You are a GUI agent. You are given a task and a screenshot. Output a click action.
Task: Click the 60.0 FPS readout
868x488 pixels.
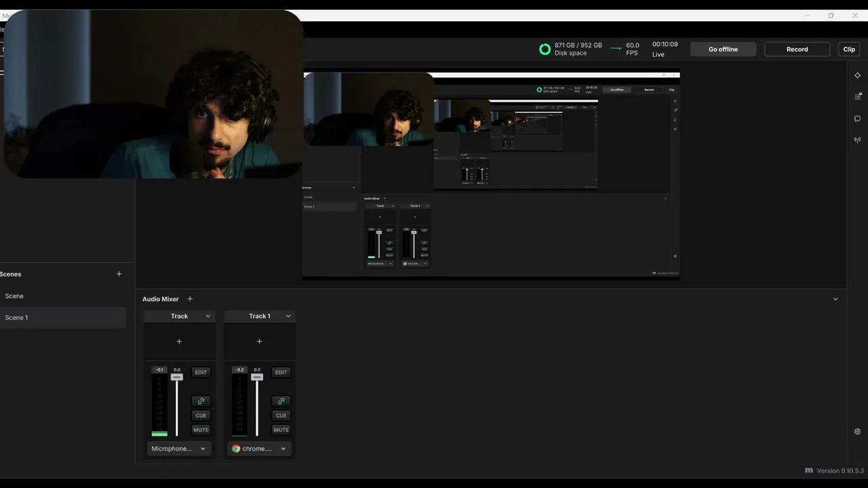click(x=633, y=49)
